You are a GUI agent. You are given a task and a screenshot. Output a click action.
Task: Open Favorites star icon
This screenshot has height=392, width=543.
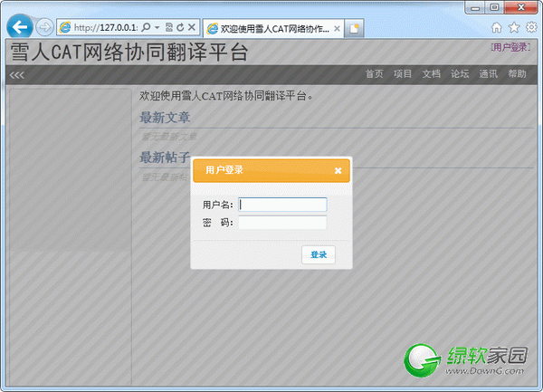coord(514,27)
